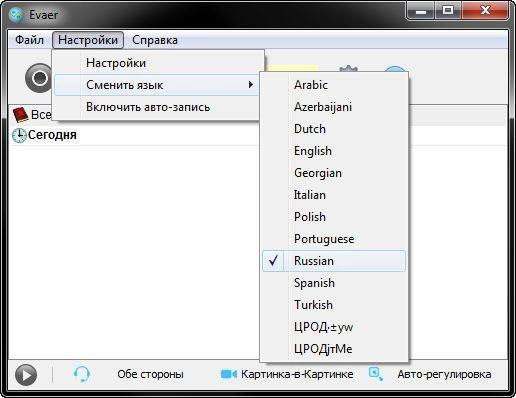Pick Turkish language option
This screenshot has width=516, height=398.
click(x=334, y=305)
